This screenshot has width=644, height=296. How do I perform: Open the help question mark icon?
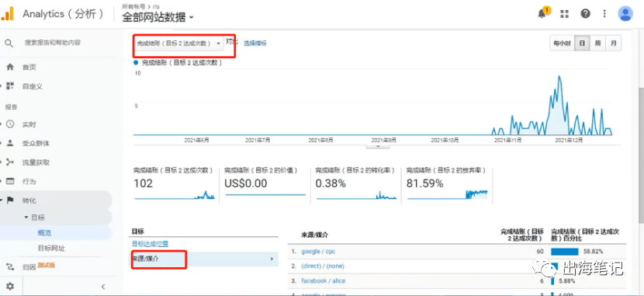pyautogui.click(x=585, y=13)
